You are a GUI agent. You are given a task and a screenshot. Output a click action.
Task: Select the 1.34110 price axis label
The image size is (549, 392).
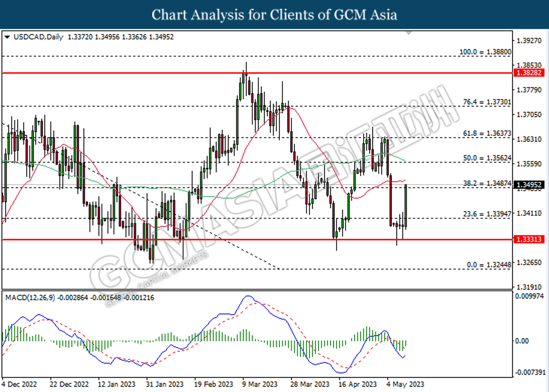point(529,213)
